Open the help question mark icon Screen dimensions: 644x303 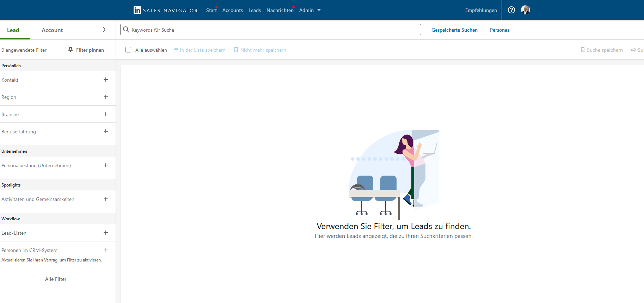click(511, 10)
